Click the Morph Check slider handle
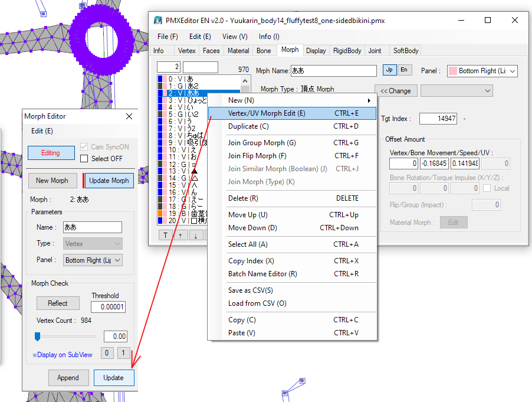Image resolution: width=532 pixels, height=402 pixels. coord(37,336)
